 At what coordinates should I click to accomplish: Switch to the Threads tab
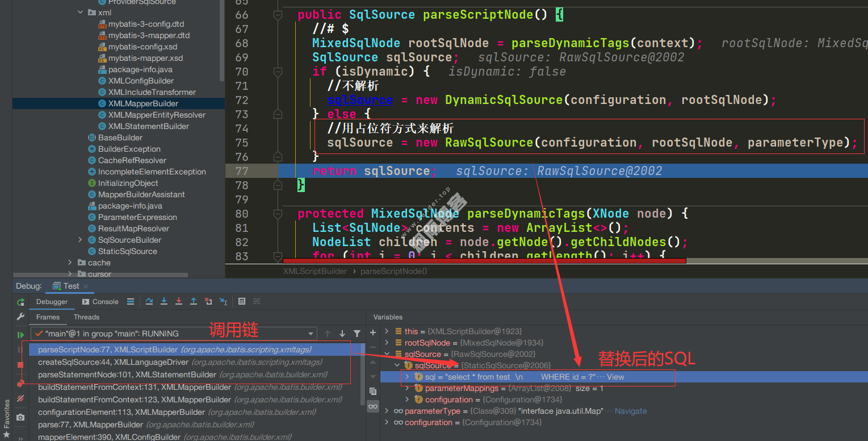(86, 317)
